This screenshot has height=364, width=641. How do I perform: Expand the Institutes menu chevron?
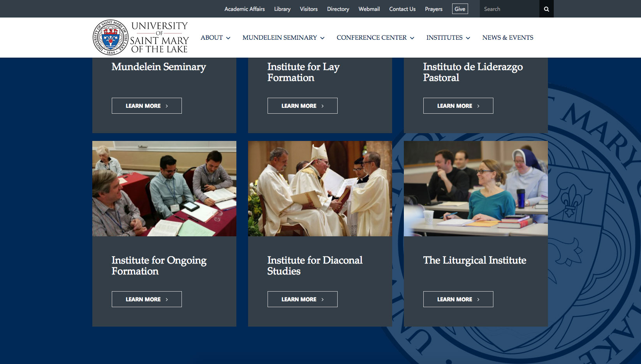pyautogui.click(x=468, y=38)
